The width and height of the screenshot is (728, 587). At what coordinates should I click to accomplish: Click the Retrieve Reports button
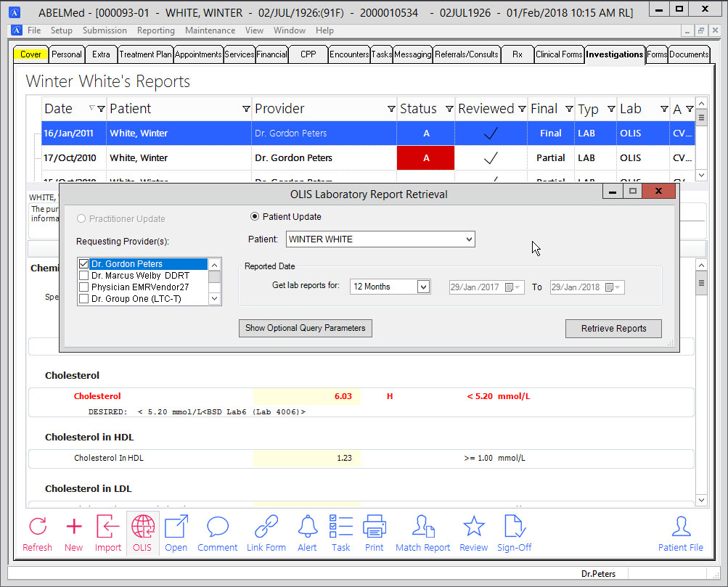[613, 328]
